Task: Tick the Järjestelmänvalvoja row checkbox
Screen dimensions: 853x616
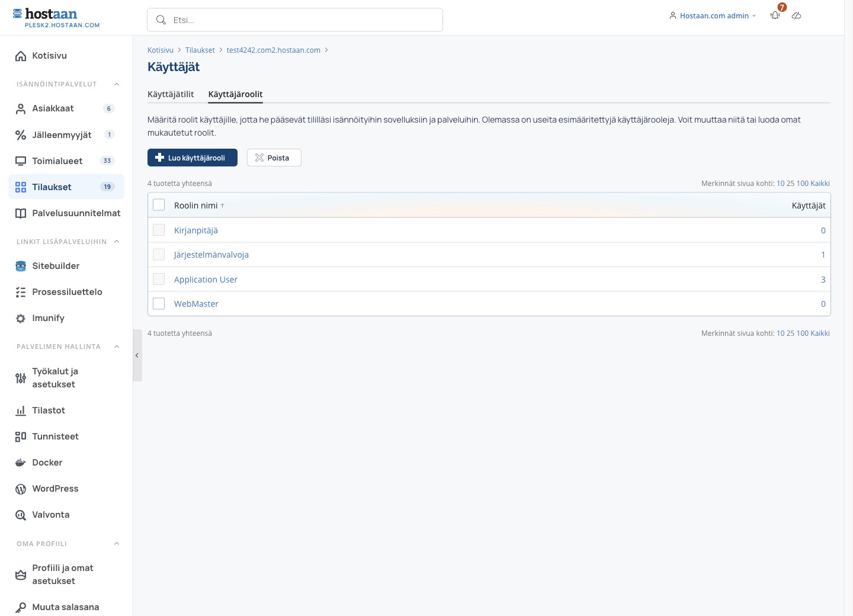Action: (159, 254)
